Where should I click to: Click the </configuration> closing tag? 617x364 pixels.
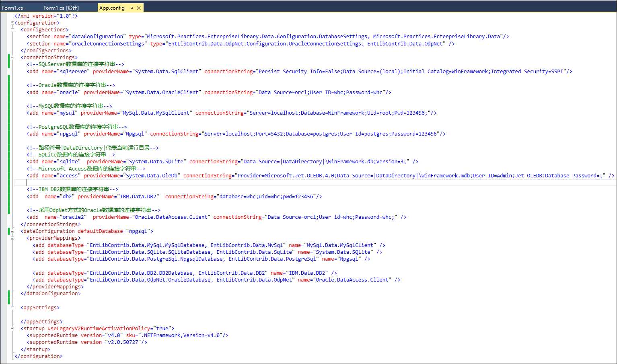pos(39,356)
